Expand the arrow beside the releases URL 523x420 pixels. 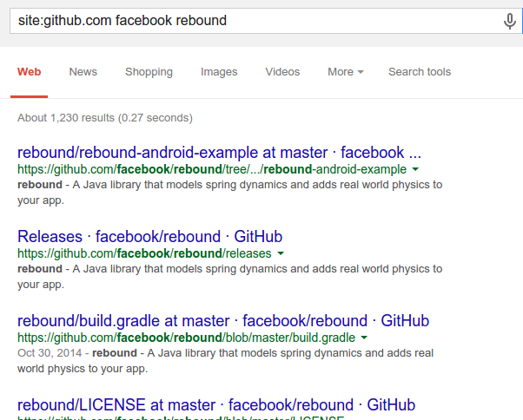[x=281, y=253]
